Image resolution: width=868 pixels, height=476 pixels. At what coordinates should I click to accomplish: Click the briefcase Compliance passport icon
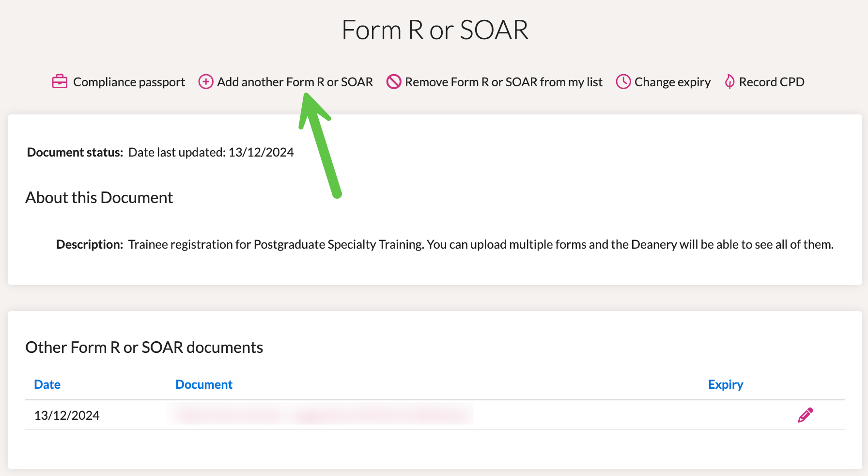point(60,81)
